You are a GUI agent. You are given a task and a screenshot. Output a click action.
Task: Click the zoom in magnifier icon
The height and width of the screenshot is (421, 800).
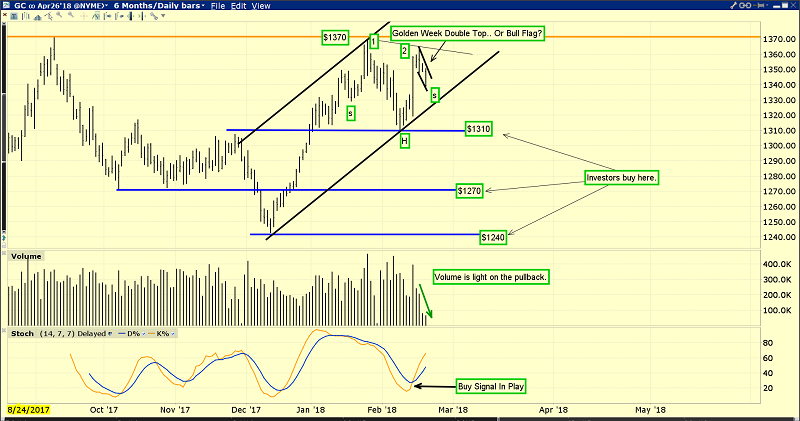coord(59,14)
